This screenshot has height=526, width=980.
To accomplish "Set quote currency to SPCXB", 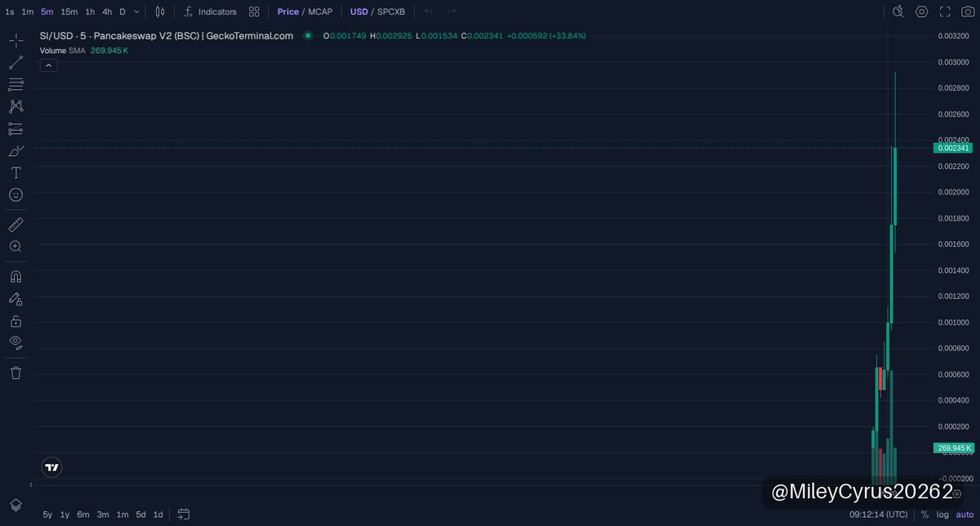I will (390, 11).
